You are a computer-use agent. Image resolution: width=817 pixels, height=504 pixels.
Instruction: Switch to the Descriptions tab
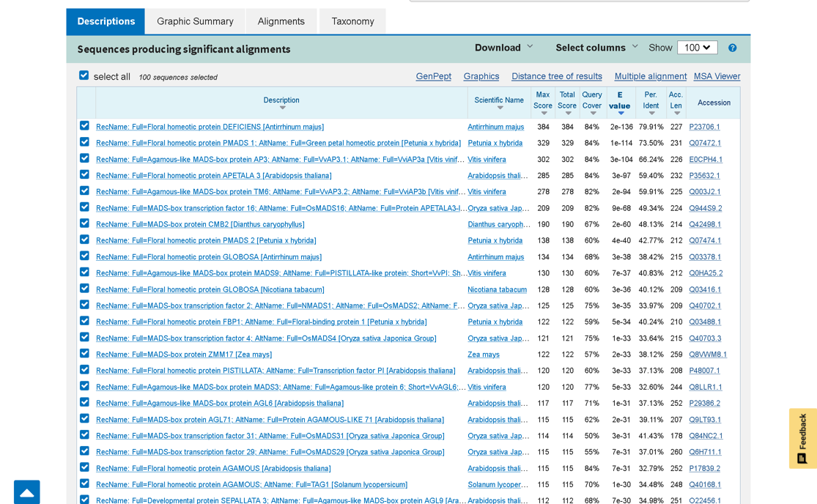tap(106, 21)
